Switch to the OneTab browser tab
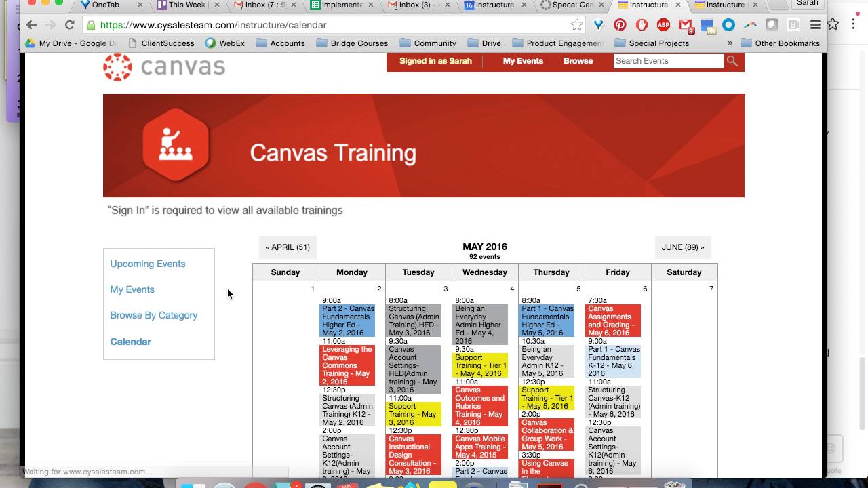868x488 pixels. pyautogui.click(x=112, y=5)
